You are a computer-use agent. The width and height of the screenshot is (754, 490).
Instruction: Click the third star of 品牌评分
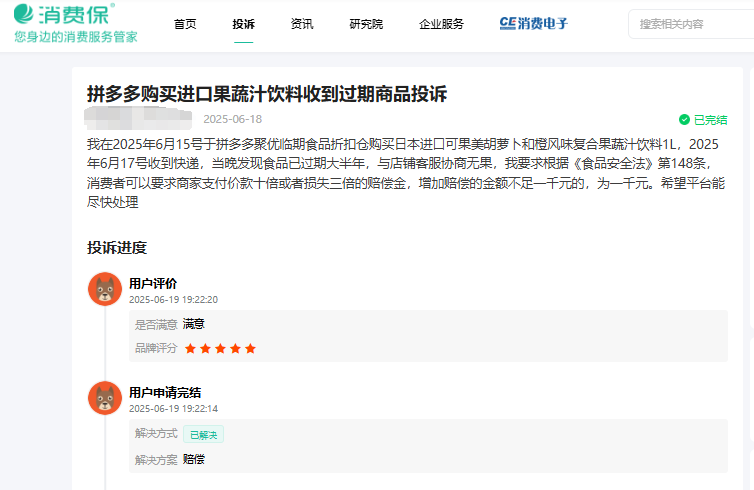(220, 348)
